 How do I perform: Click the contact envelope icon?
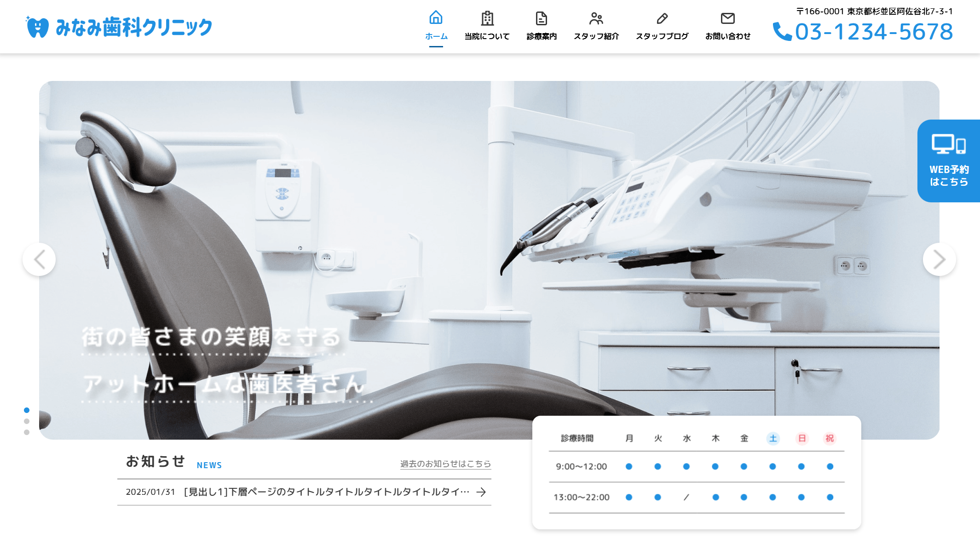click(727, 18)
